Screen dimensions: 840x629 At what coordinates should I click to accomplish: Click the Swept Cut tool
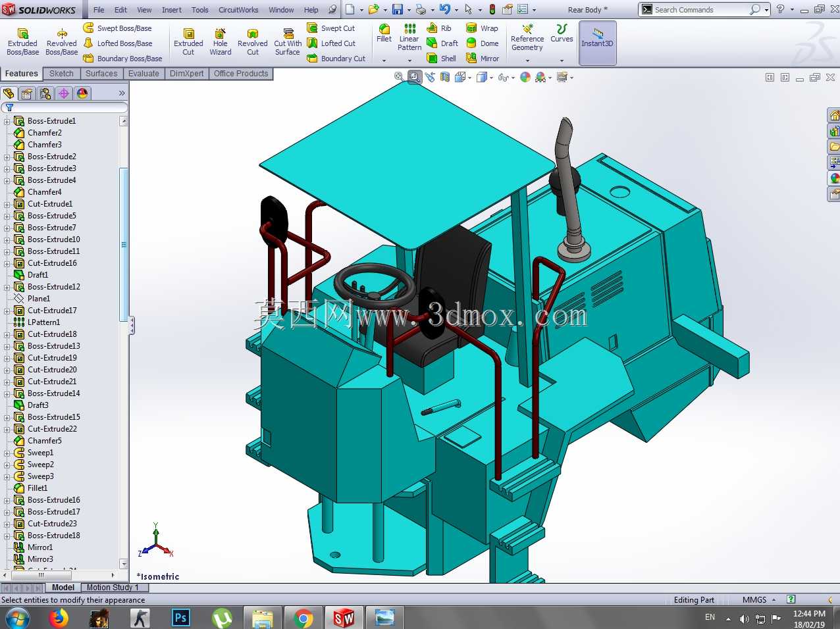click(331, 28)
